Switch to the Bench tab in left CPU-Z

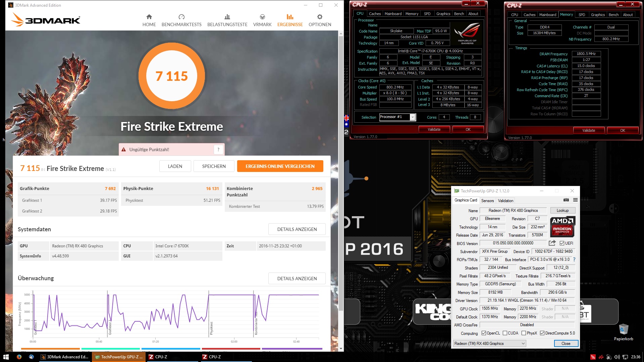pyautogui.click(x=459, y=14)
